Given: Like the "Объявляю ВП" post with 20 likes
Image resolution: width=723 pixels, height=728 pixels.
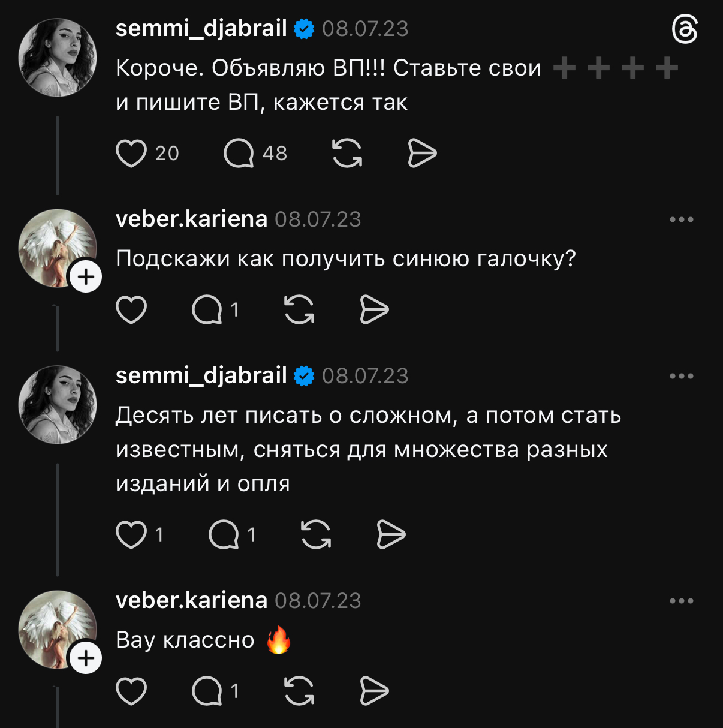Looking at the screenshot, I should 131,153.
